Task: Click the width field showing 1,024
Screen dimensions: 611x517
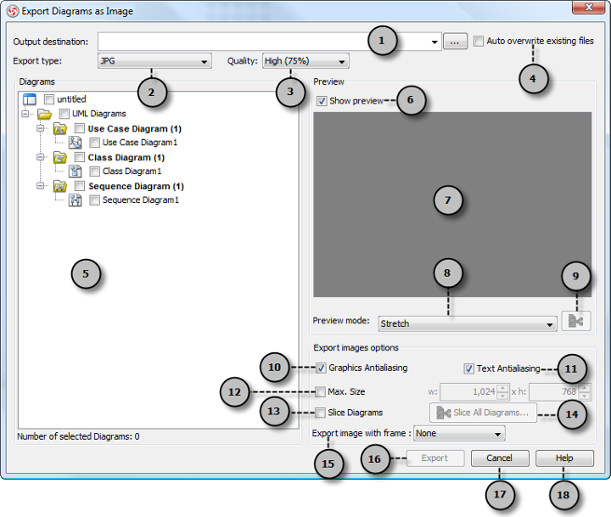Action: click(x=468, y=392)
